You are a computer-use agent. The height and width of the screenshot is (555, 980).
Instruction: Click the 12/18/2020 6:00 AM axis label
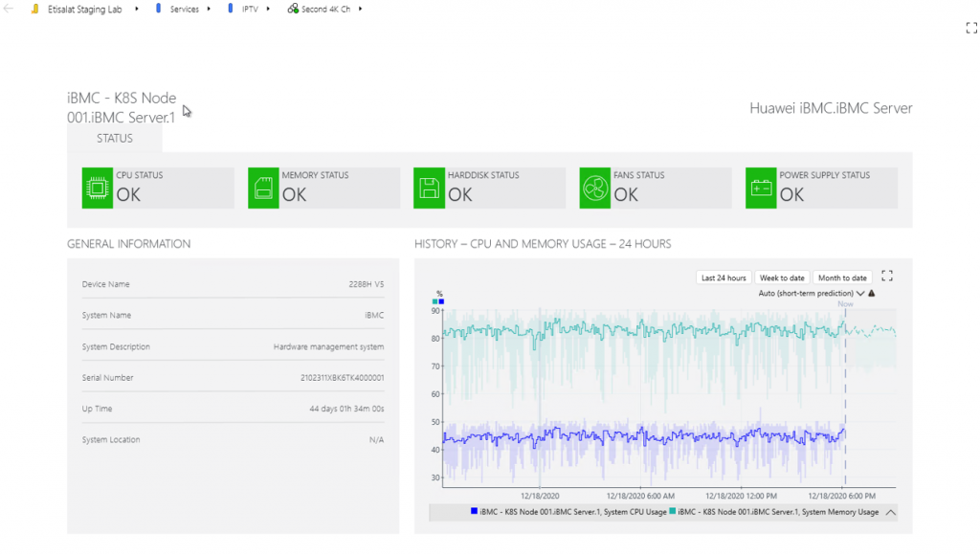[x=640, y=497]
